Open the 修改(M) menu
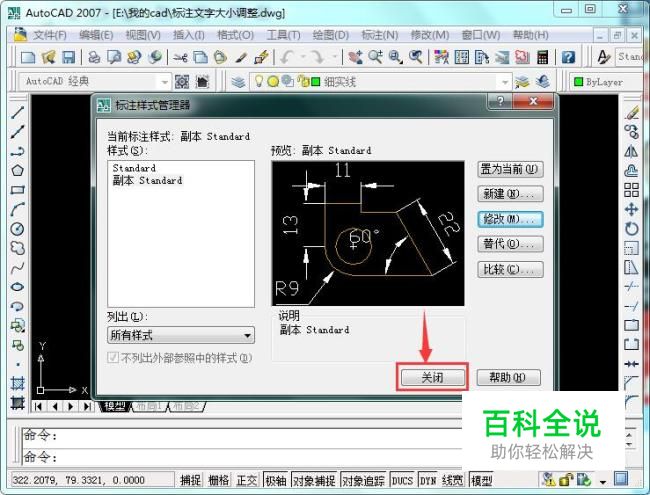This screenshot has width=650, height=495. 429,35
